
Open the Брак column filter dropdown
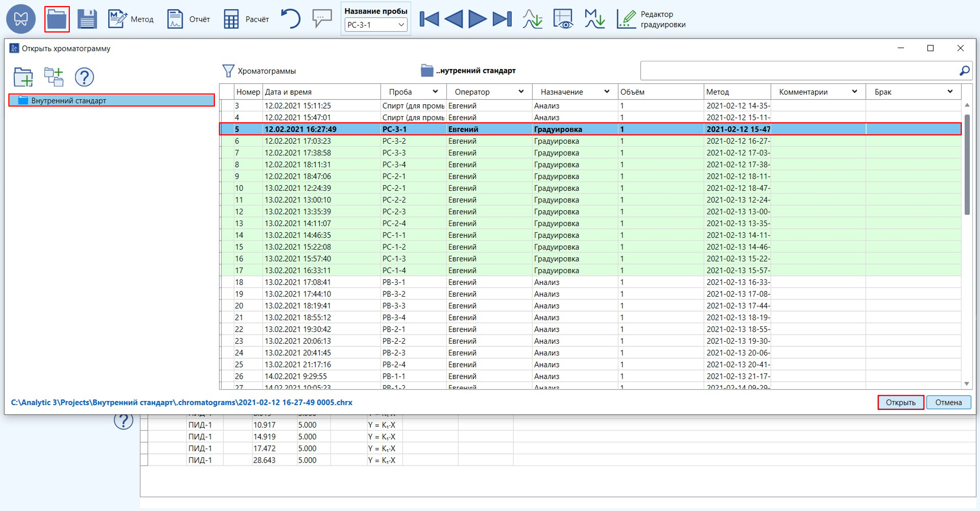tap(950, 91)
